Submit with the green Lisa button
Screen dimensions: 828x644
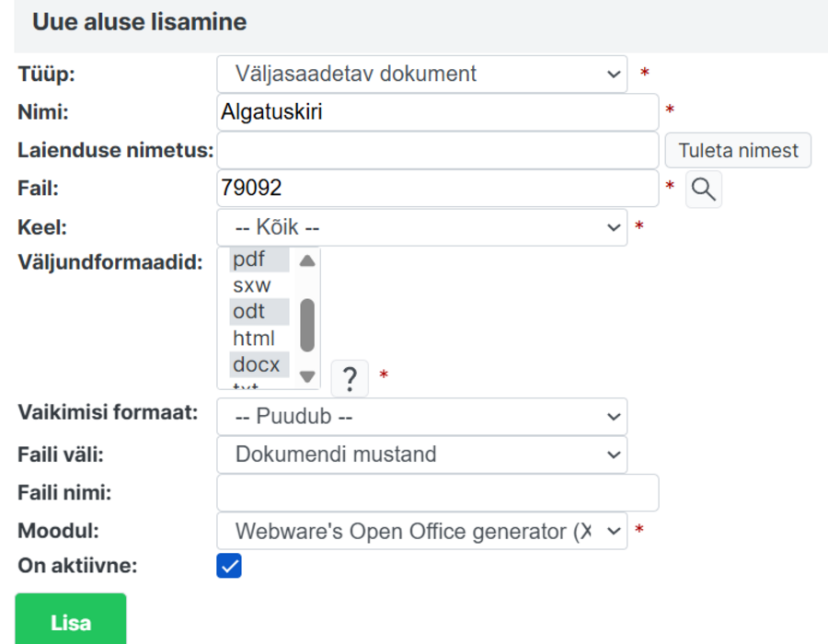click(x=71, y=620)
